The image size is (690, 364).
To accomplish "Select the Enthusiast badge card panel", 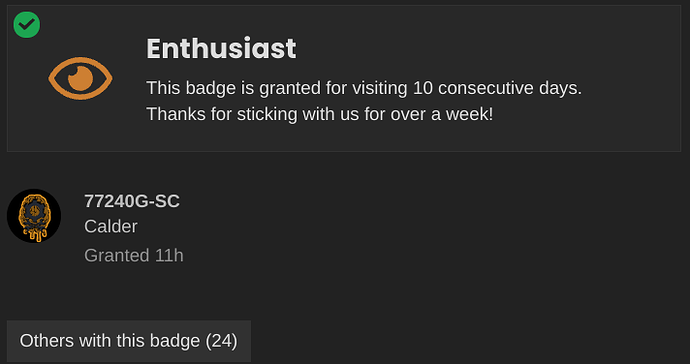I will pyautogui.click(x=344, y=78).
